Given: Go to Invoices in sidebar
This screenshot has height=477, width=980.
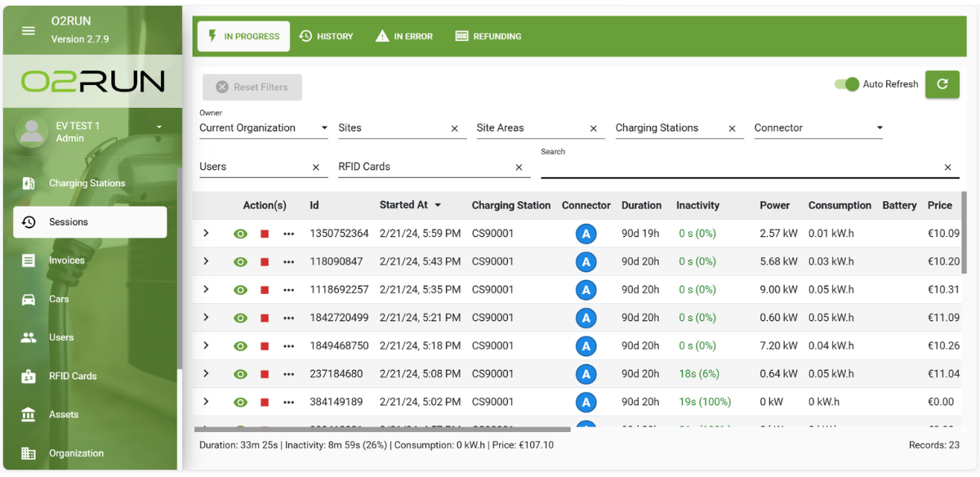Looking at the screenshot, I should pyautogui.click(x=67, y=261).
